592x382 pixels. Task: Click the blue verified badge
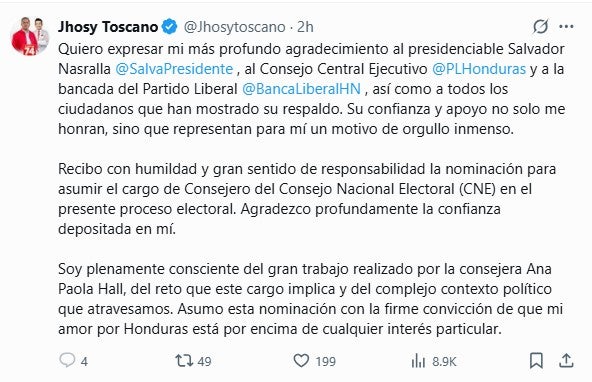point(170,27)
